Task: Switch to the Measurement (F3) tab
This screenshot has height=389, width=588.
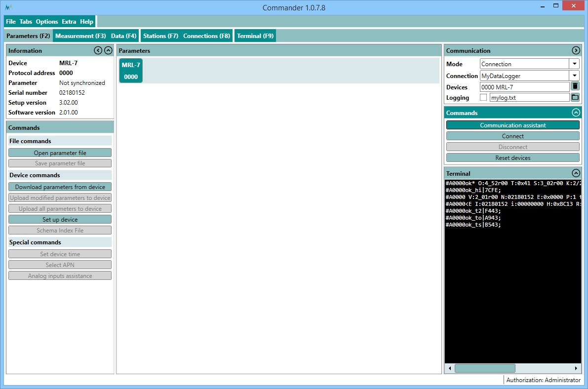Action: [80, 36]
